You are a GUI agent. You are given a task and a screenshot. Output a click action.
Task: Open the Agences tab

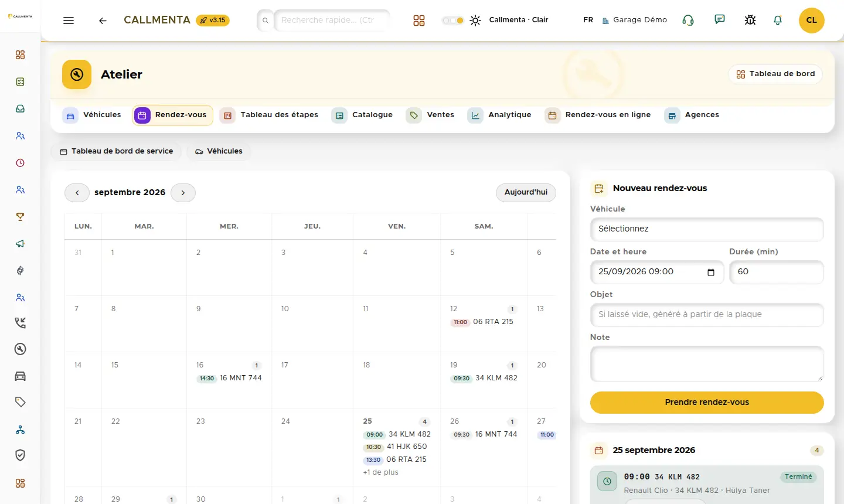click(x=692, y=115)
